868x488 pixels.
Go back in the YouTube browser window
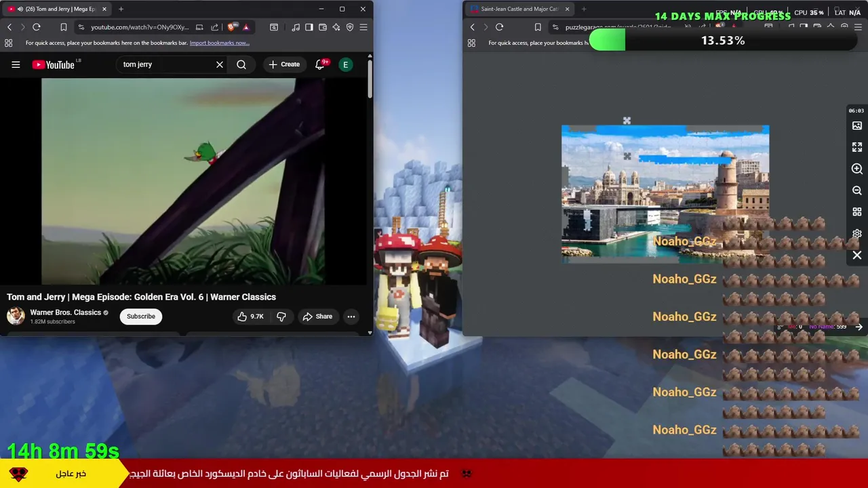(x=9, y=27)
